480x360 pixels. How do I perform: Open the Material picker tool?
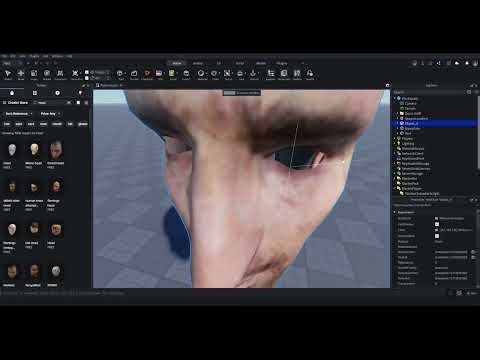click(x=201, y=74)
